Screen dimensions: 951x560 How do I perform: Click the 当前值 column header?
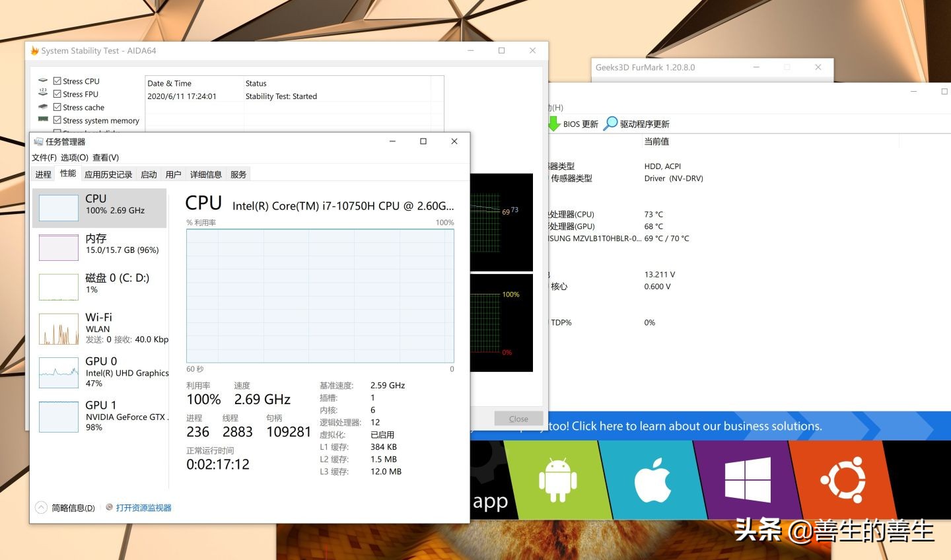656,141
